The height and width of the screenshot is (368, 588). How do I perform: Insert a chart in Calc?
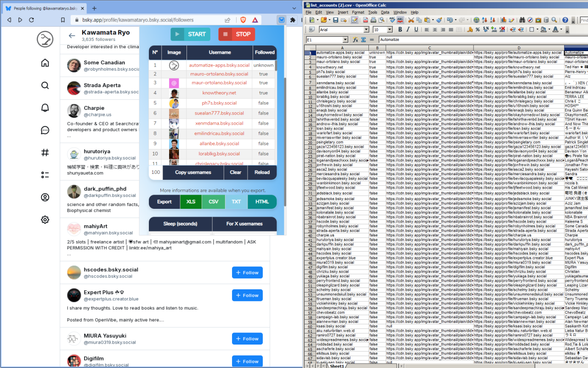click(504, 20)
